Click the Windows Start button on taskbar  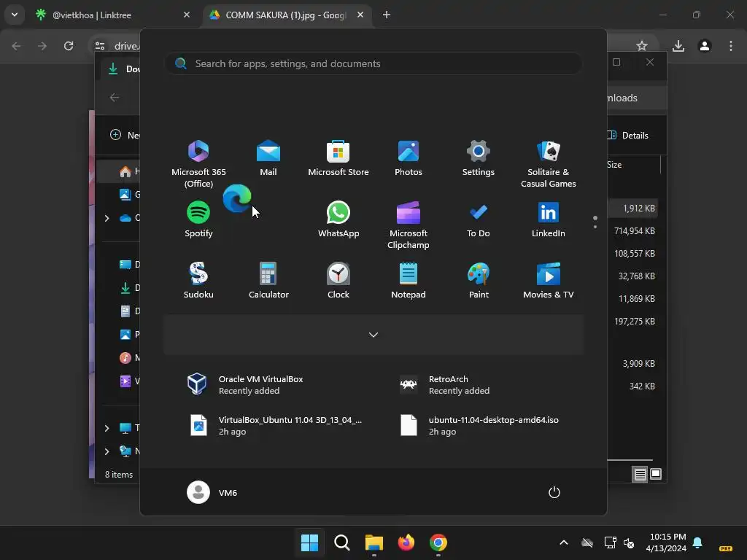tap(309, 542)
